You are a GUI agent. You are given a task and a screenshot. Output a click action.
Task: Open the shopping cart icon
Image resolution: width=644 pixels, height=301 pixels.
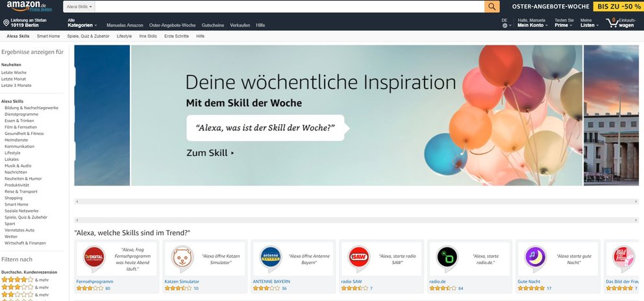click(x=612, y=22)
